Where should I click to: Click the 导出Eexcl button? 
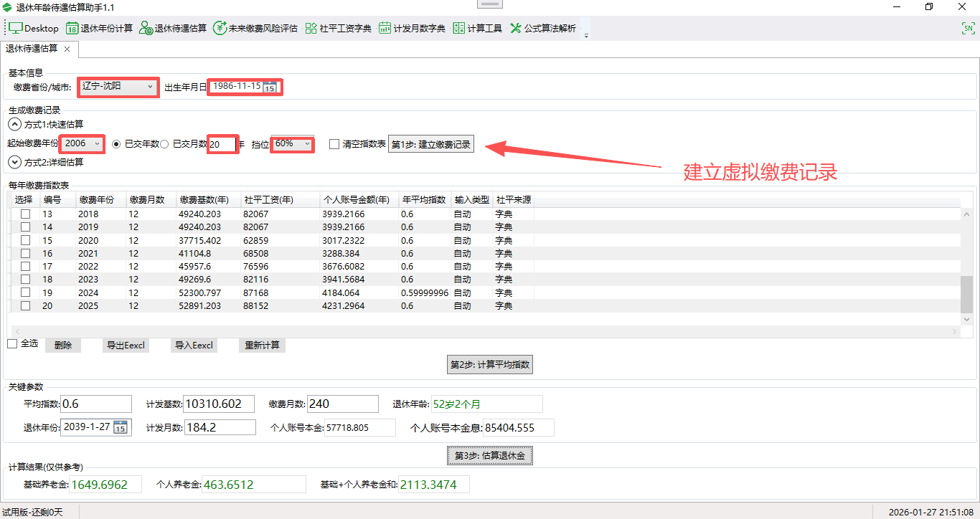tap(126, 346)
